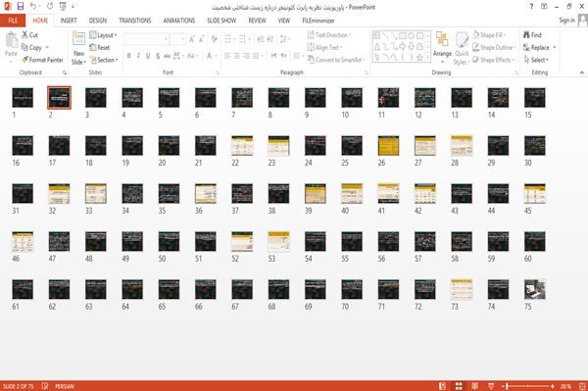The image size is (588, 391).
Task: Open the Select dropdown
Action: (x=536, y=60)
